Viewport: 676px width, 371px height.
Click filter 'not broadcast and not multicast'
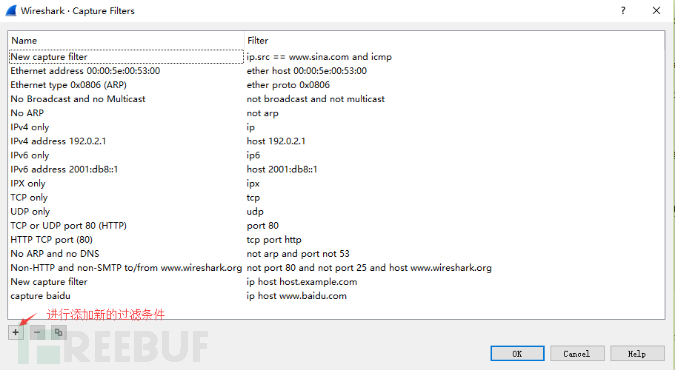(316, 99)
